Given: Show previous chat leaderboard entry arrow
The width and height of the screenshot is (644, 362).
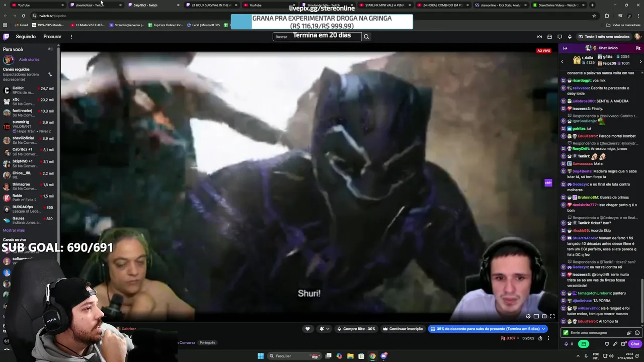Looking at the screenshot, I should [562, 61].
